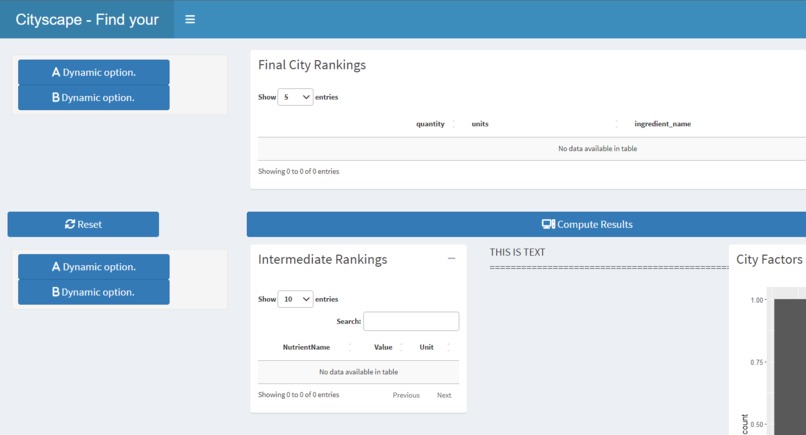
Task: Sort by Value column
Action: click(x=383, y=347)
